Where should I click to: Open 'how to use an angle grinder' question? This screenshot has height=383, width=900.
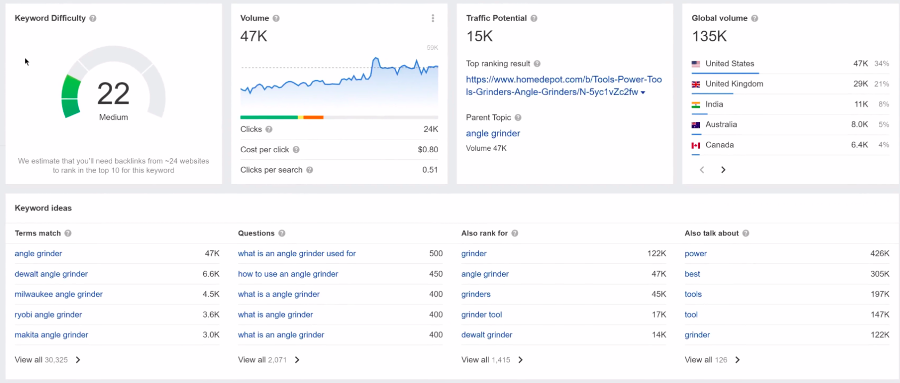click(288, 274)
